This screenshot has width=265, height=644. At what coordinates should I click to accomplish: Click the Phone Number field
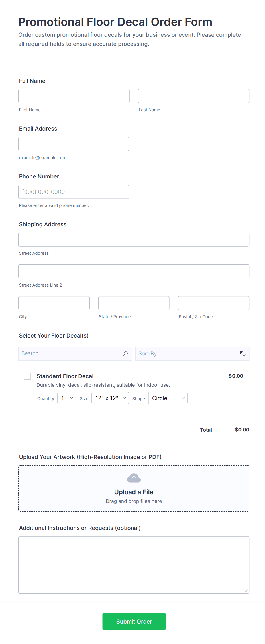[74, 192]
